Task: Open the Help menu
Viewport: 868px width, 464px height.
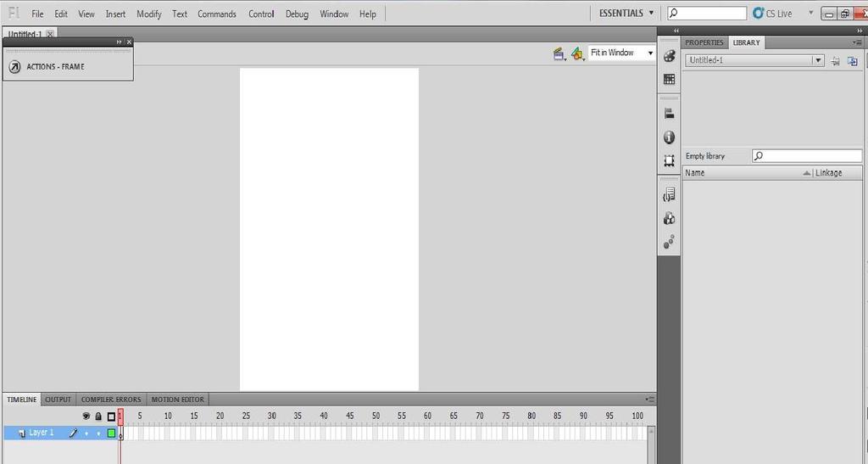Action: pyautogui.click(x=368, y=14)
